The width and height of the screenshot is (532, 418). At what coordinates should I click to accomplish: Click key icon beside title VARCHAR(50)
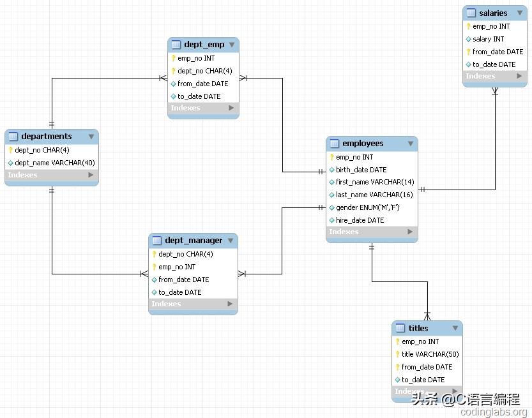click(398, 354)
